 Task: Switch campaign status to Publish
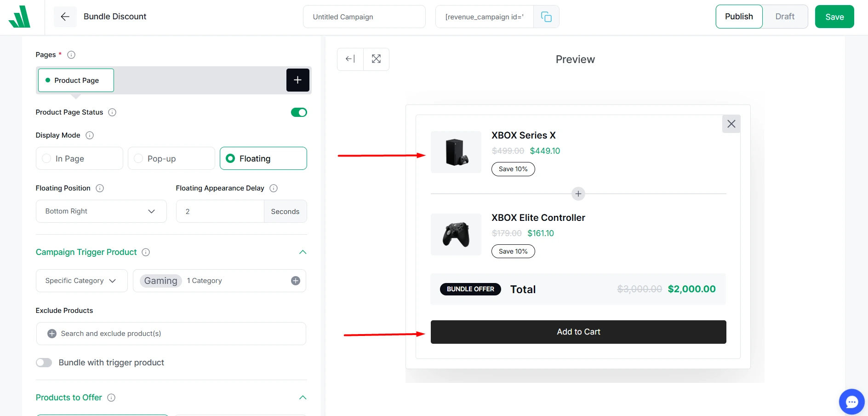coord(739,17)
